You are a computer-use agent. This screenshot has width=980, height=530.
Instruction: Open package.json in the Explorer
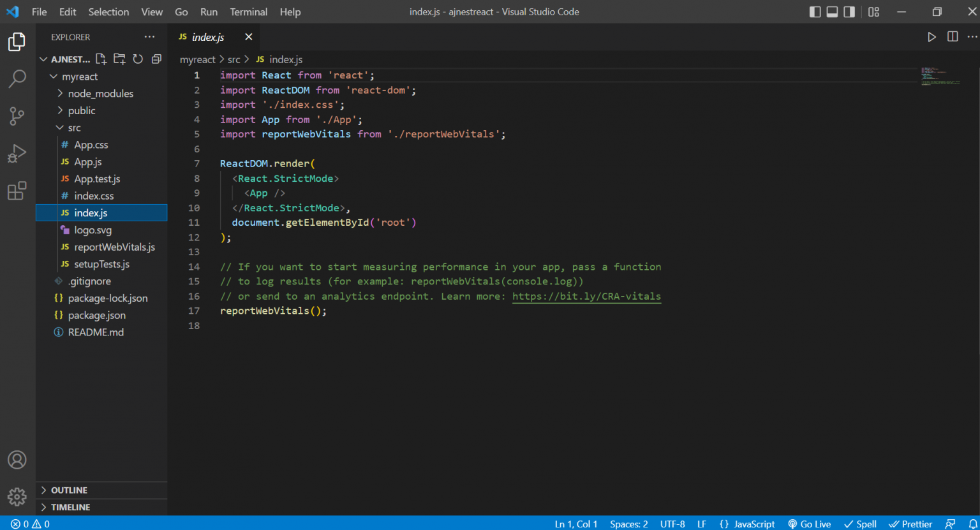click(96, 316)
